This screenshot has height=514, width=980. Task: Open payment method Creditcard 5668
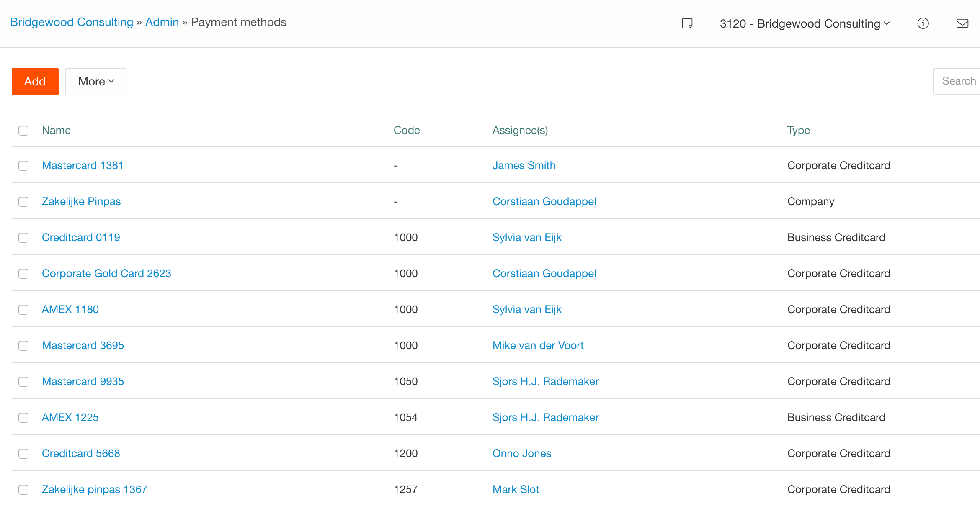pyautogui.click(x=81, y=453)
